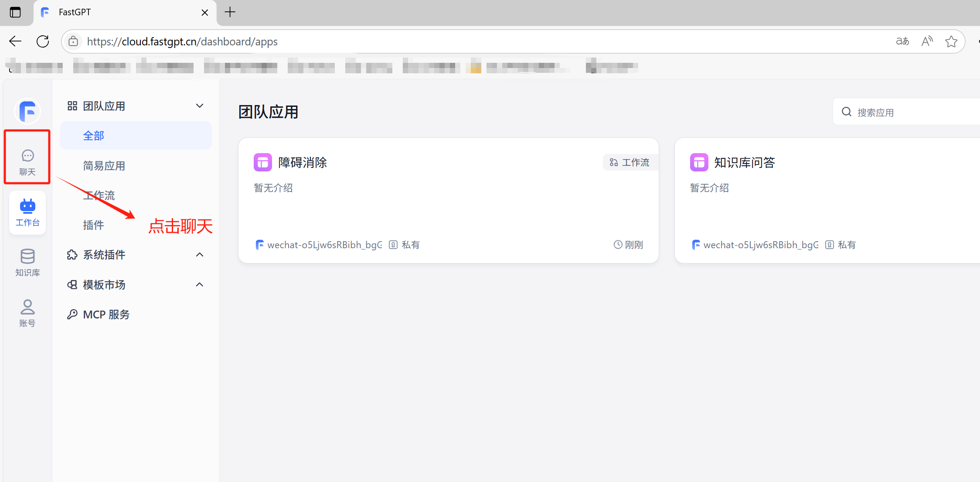The image size is (980, 482).
Task: Collapse the 团队应用 section chevron
Action: [199, 106]
